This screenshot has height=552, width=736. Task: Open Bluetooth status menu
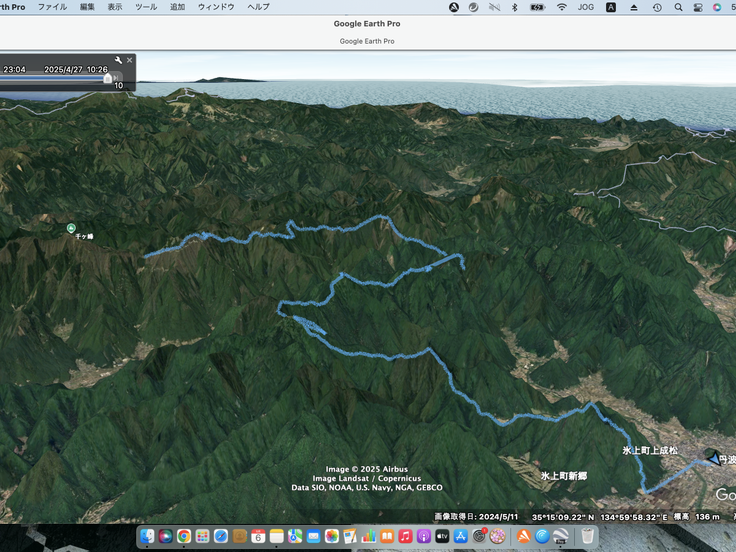coord(514,7)
